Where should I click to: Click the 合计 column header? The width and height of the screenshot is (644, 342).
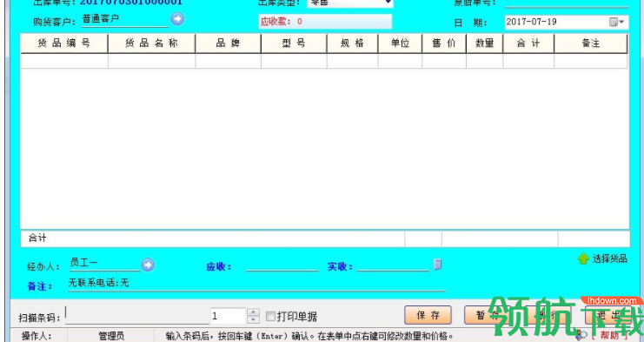coord(528,44)
